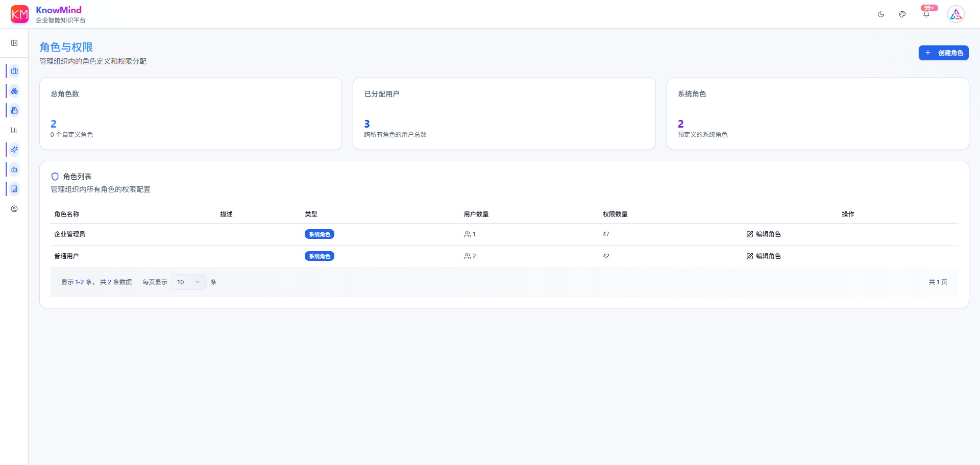Screen dimensions: 980x465
Task: Click the 类型 column header
Action: pyautogui.click(x=311, y=214)
